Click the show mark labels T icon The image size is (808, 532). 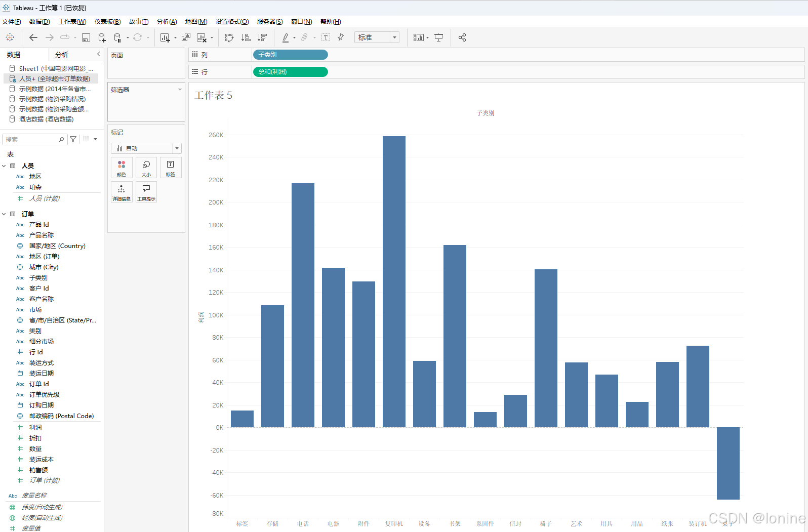[x=326, y=37]
